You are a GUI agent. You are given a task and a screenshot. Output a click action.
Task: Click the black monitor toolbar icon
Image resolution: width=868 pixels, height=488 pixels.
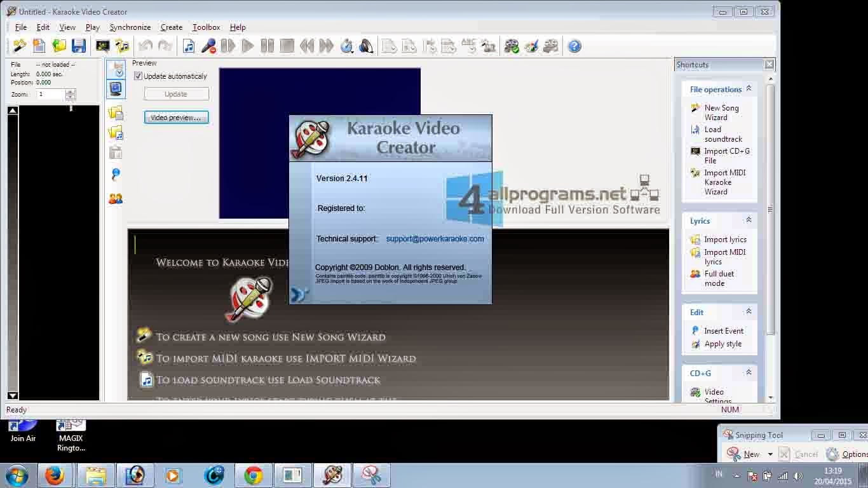[x=102, y=46]
